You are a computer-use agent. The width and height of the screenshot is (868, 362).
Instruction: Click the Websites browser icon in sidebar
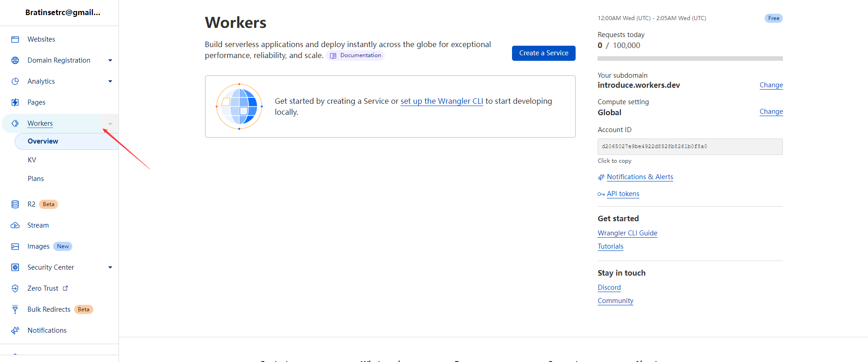tap(15, 39)
